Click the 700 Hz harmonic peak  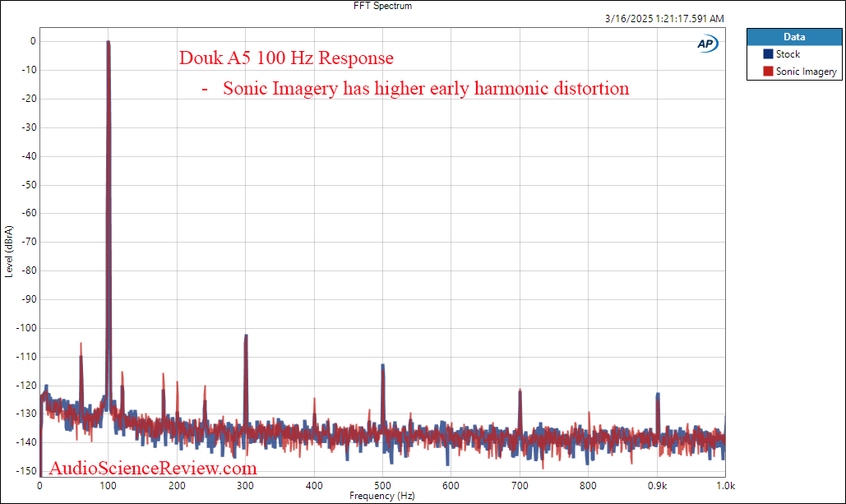[x=520, y=410]
